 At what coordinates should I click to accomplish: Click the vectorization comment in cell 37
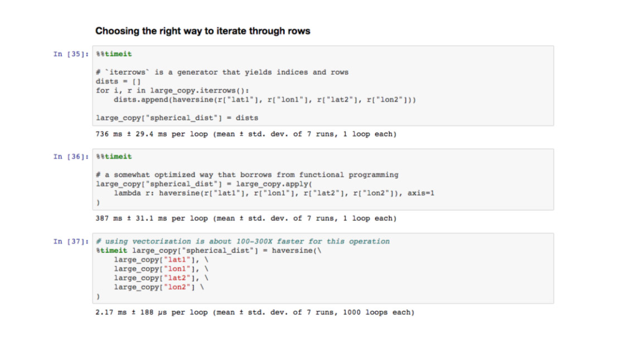pyautogui.click(x=243, y=242)
